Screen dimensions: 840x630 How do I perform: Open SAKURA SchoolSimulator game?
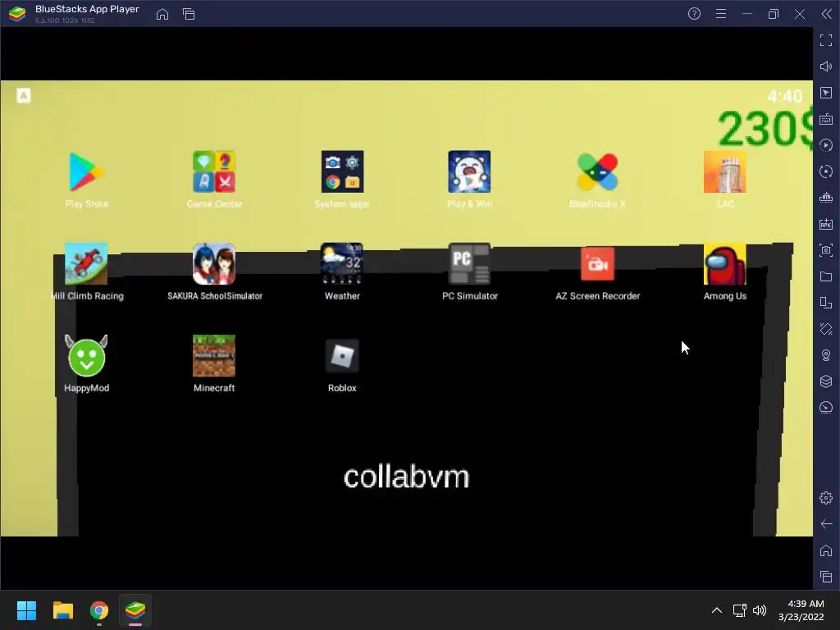pos(214,264)
